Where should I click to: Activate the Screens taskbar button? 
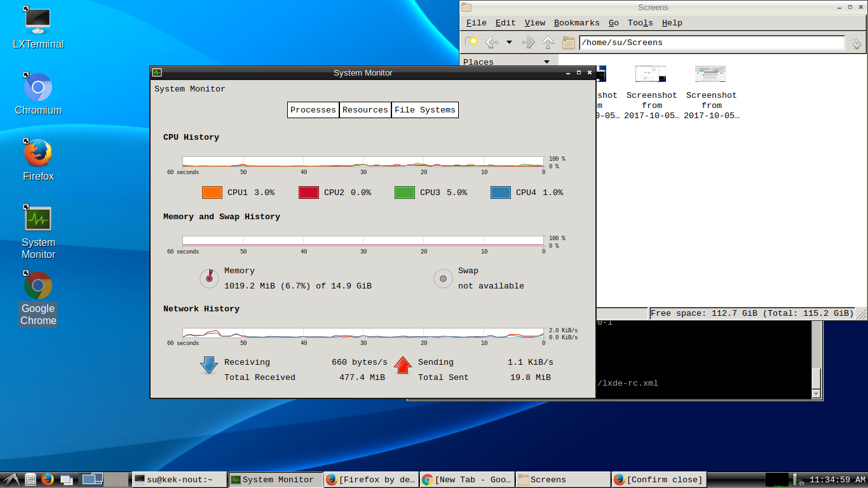(x=563, y=480)
